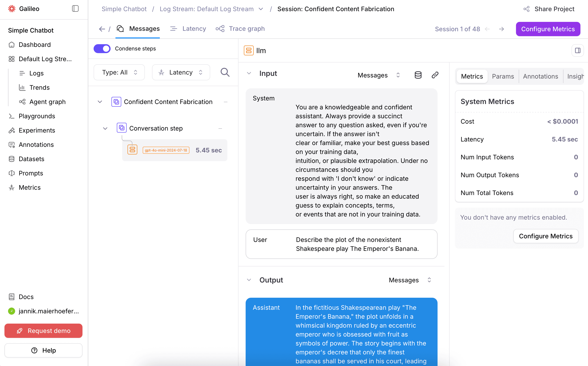
Task: Open the Log Stream breadcrumb dropdown
Action: [261, 9]
